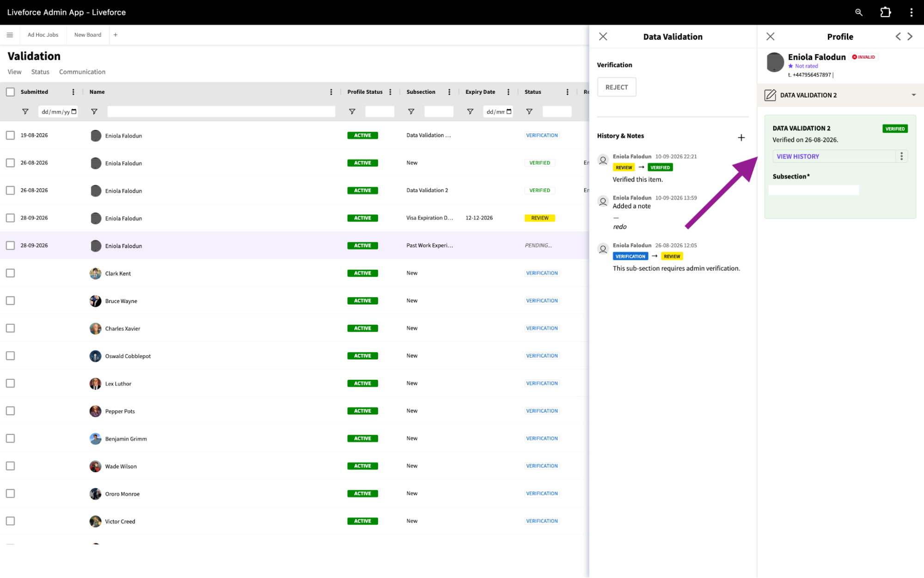
Task: Open the top bar vertical dots menu
Action: pos(911,12)
